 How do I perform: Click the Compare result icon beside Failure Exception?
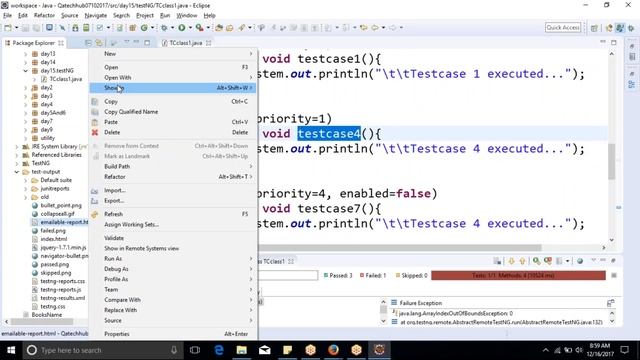coord(611,303)
